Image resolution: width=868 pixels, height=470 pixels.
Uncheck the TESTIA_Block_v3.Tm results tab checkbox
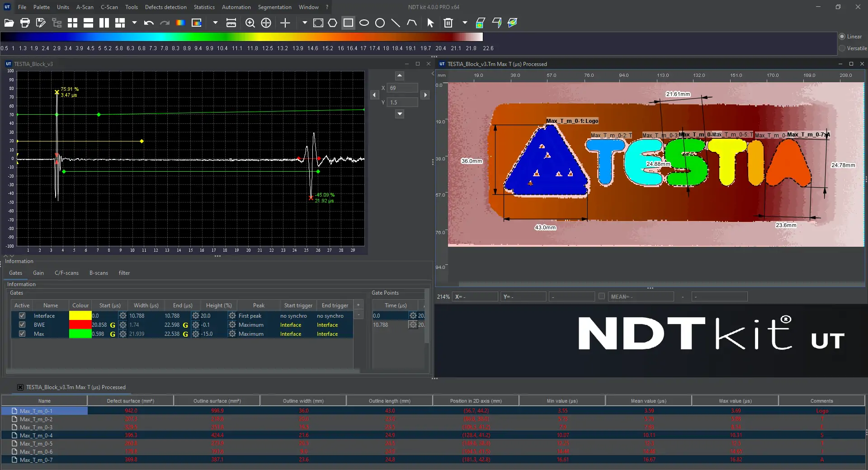click(x=20, y=387)
